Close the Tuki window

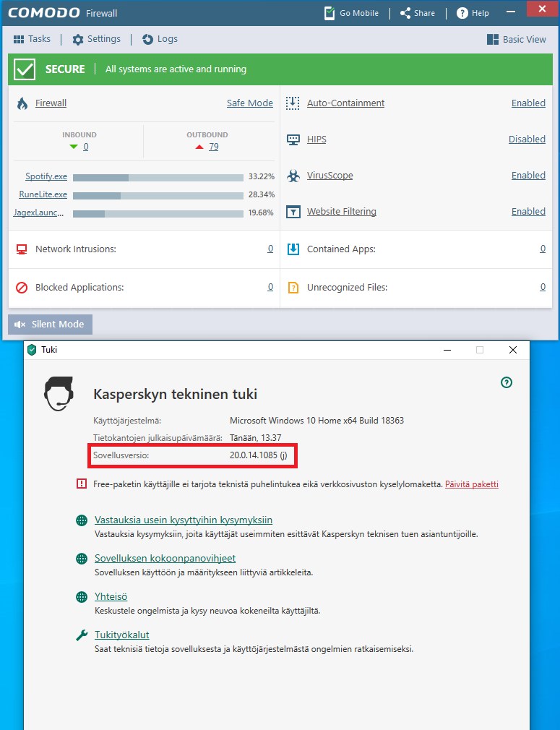513,350
